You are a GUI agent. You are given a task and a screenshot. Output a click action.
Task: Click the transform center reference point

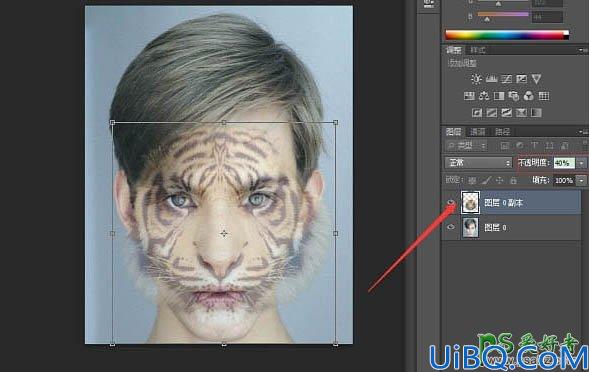click(224, 234)
